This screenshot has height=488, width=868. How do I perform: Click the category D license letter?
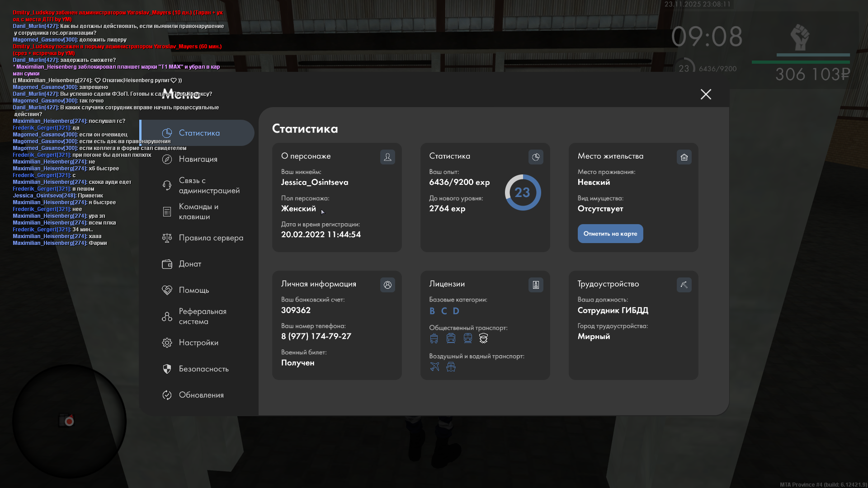456,311
